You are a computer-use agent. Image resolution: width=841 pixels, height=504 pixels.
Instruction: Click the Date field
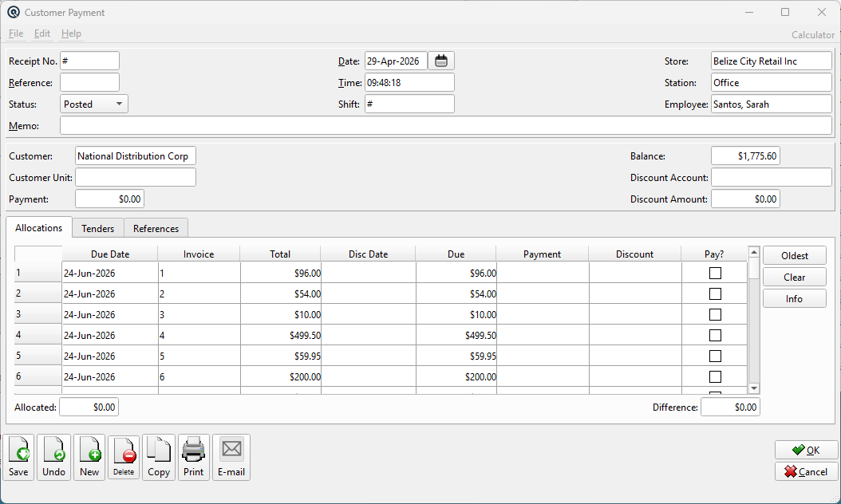tap(396, 61)
